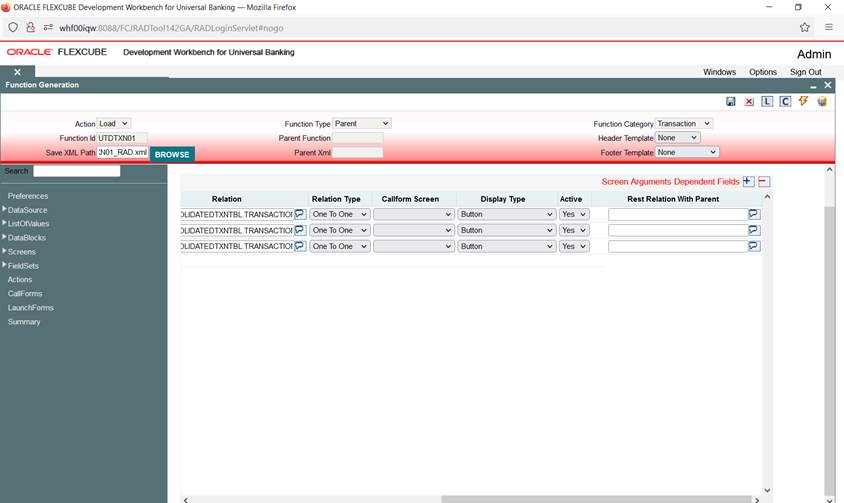Open the second row Relation Type dropdown

[x=340, y=230]
